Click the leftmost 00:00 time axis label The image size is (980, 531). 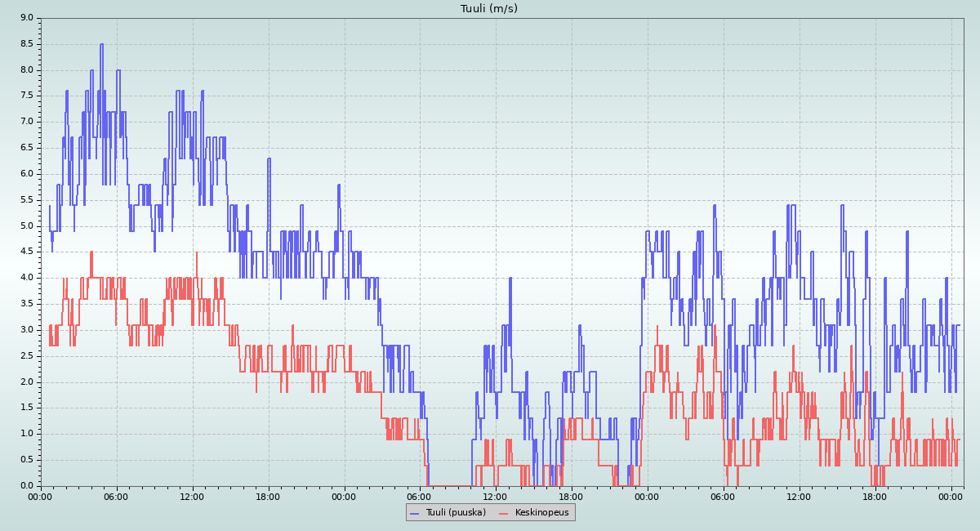[x=41, y=496]
